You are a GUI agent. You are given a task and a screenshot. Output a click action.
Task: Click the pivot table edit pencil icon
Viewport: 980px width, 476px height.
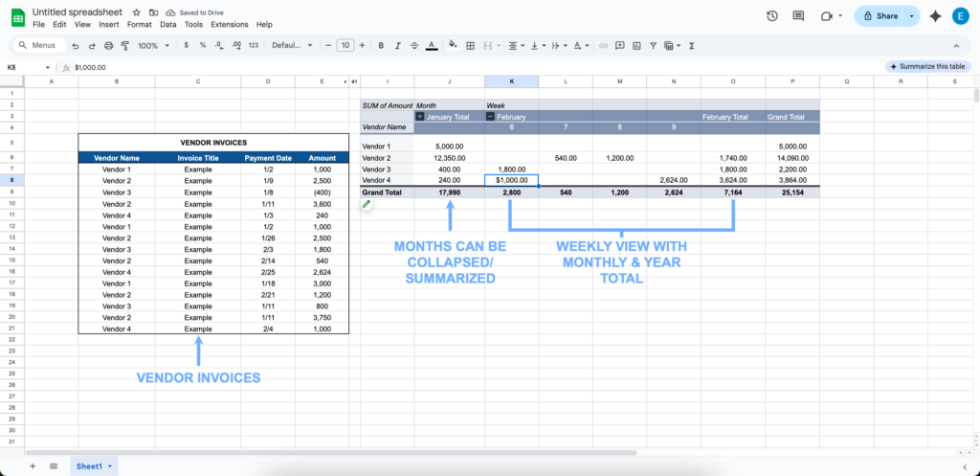367,204
